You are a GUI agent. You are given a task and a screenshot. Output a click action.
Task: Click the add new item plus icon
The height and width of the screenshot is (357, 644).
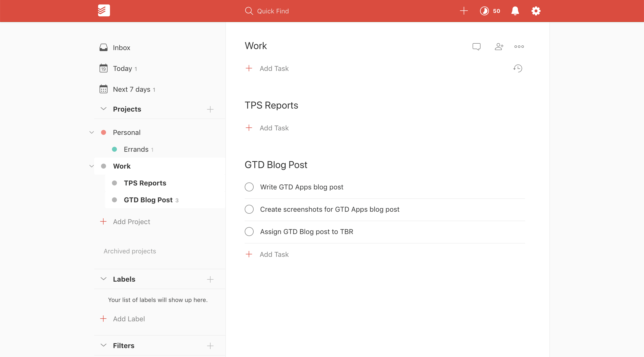tap(464, 11)
